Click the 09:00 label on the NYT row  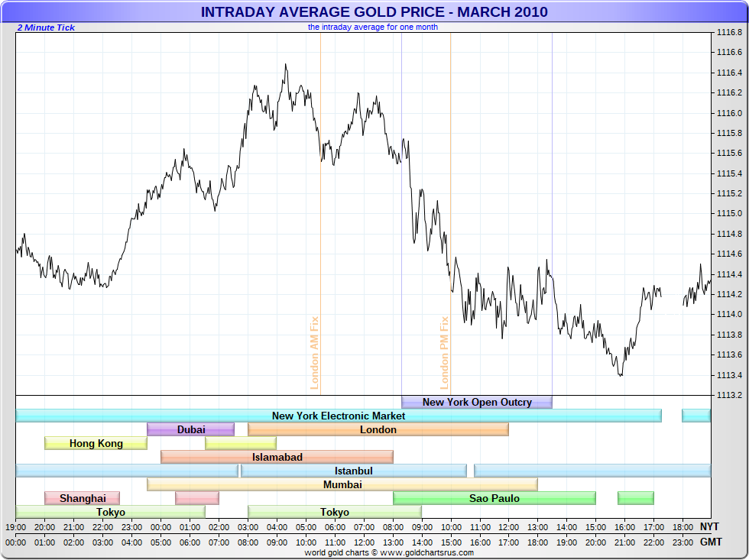pos(422,528)
